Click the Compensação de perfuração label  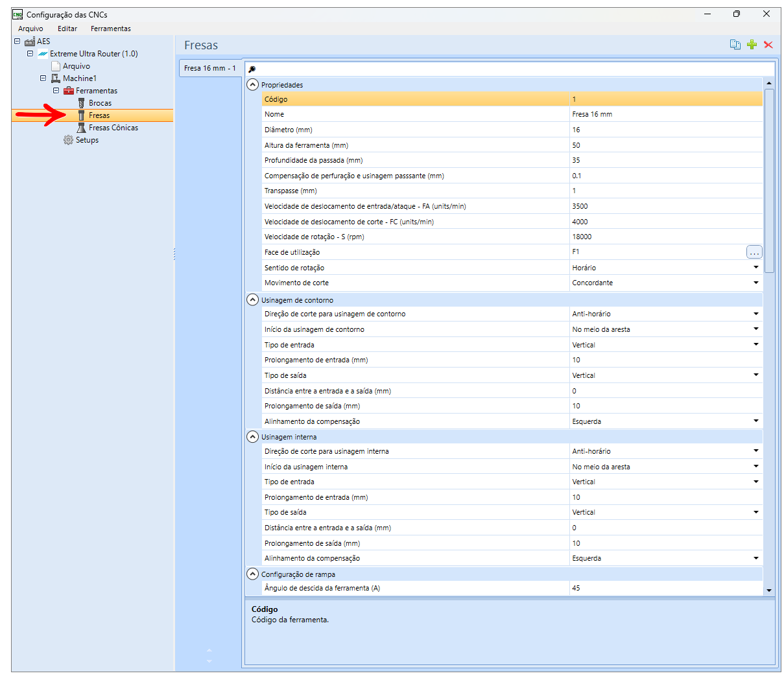[354, 176]
